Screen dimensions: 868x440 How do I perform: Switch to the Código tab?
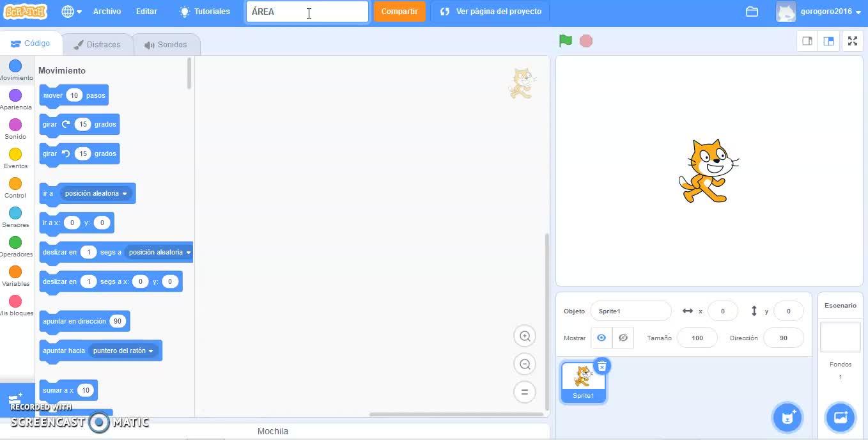31,44
